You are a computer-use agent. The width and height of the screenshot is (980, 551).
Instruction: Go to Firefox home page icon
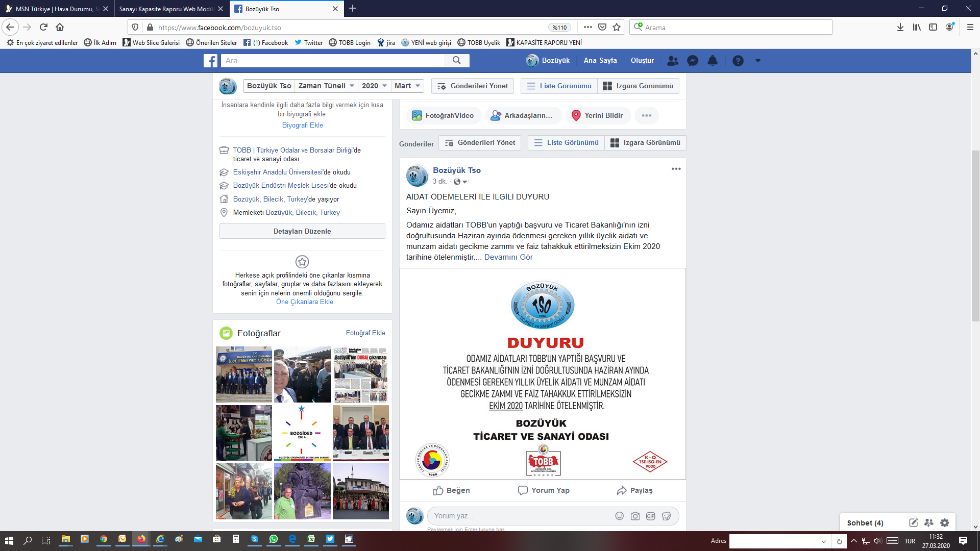tap(60, 27)
